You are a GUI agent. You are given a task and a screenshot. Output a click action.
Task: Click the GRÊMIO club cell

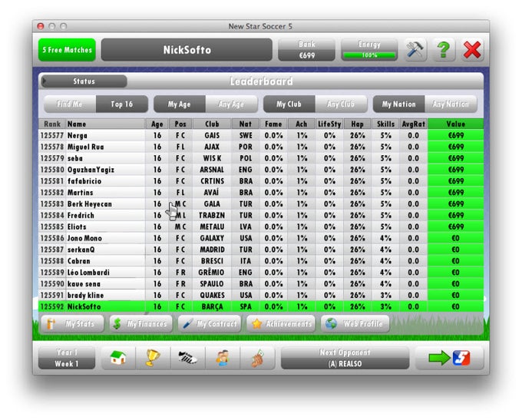[212, 273]
